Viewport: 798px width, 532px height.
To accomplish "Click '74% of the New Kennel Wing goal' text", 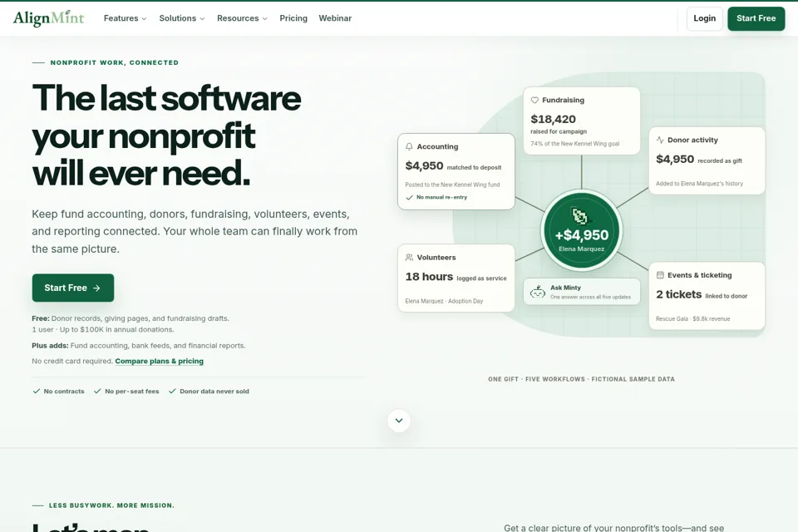I will [575, 144].
